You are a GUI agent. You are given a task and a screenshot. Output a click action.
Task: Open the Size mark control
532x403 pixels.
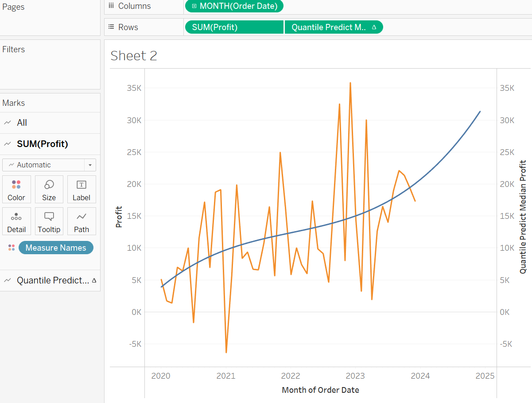tap(49, 189)
